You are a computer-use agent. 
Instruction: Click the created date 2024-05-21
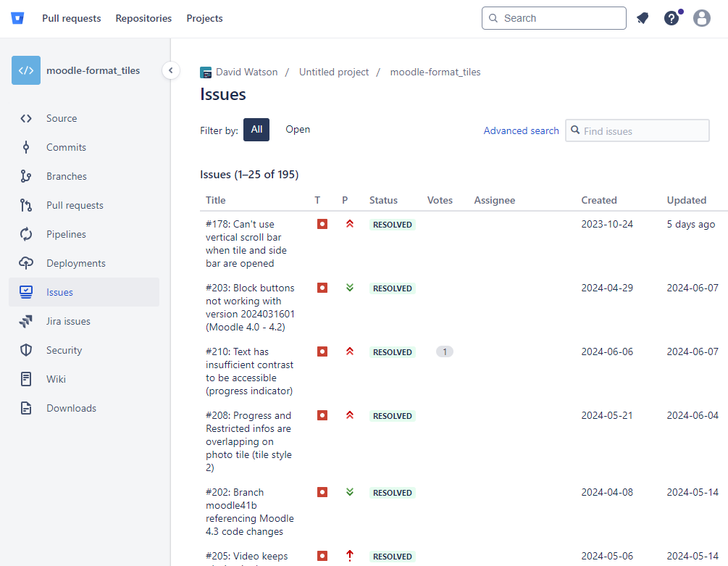click(x=607, y=415)
